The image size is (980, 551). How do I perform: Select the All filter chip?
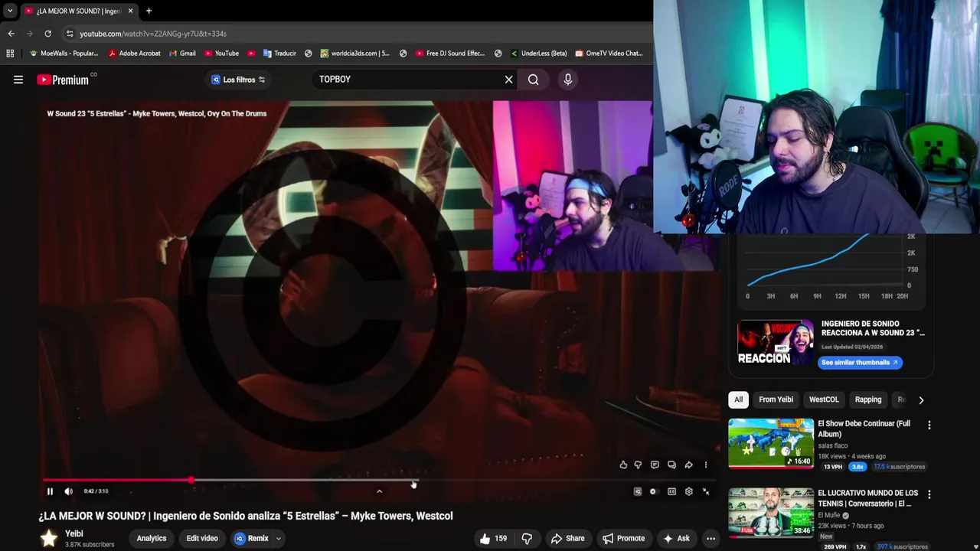point(738,399)
